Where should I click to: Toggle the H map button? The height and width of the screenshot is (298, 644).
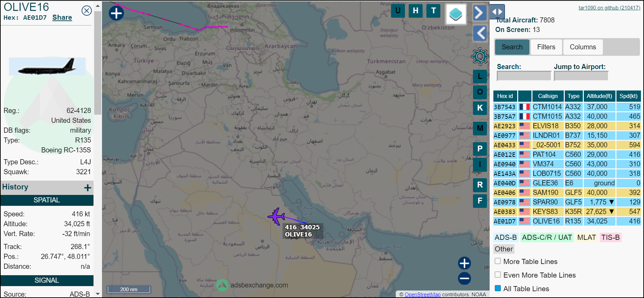pos(416,11)
